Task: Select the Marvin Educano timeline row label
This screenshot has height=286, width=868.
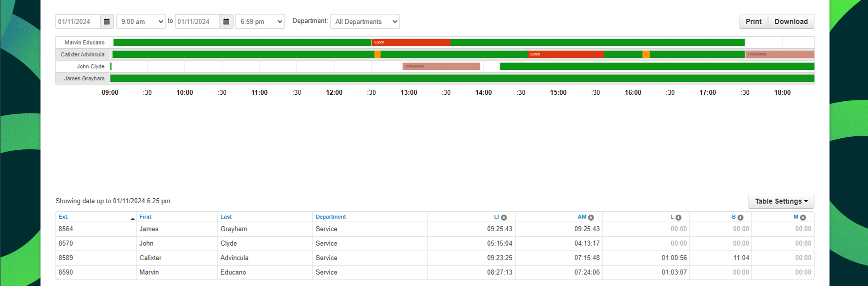Action: click(84, 42)
